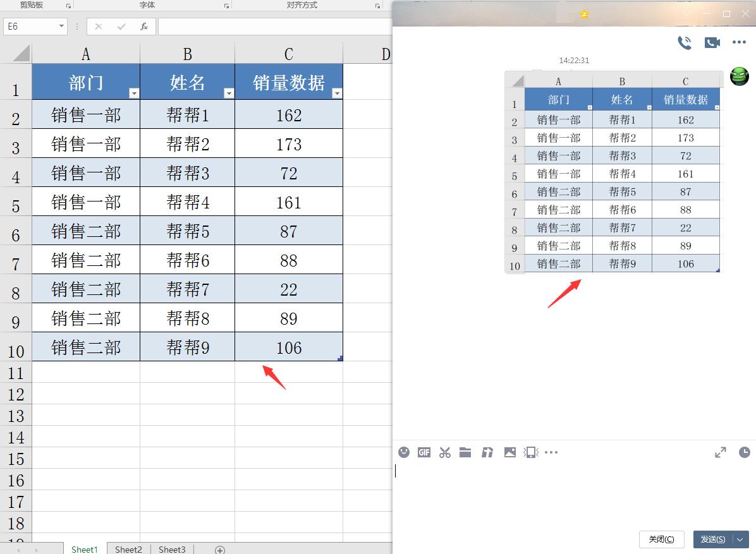
Task: Expand the Name Box dropdown arrow
Action: tap(62, 26)
